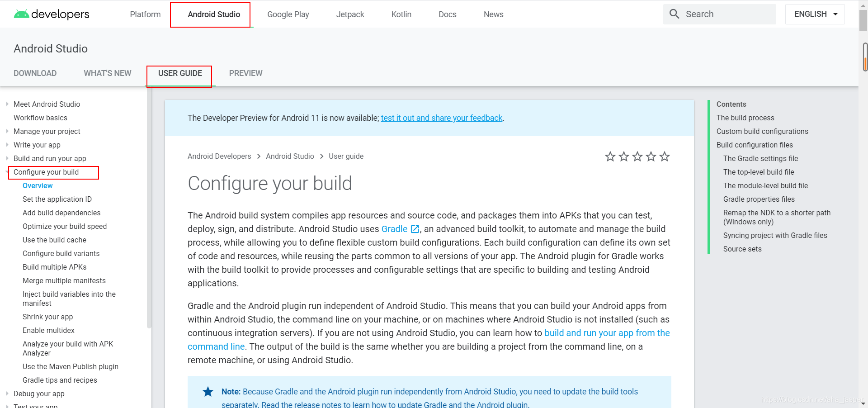The image size is (868, 408).
Task: Open Analyze your build with APK Analyzer
Action: pos(68,348)
